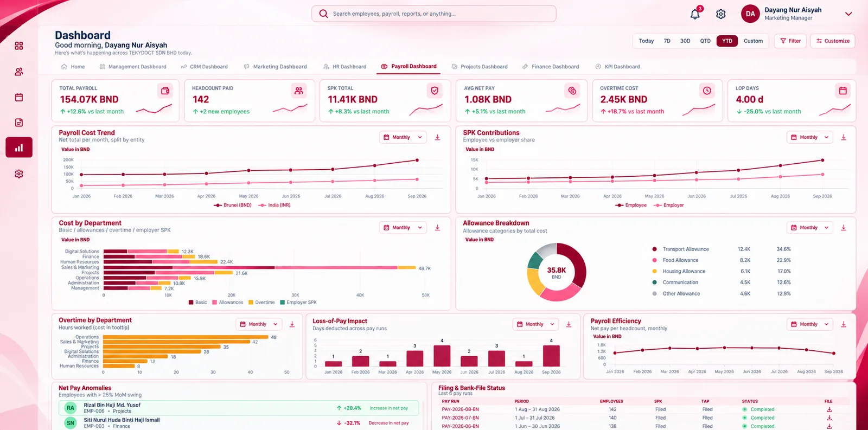Open the notifications bell
The width and height of the screenshot is (868, 430).
click(695, 14)
